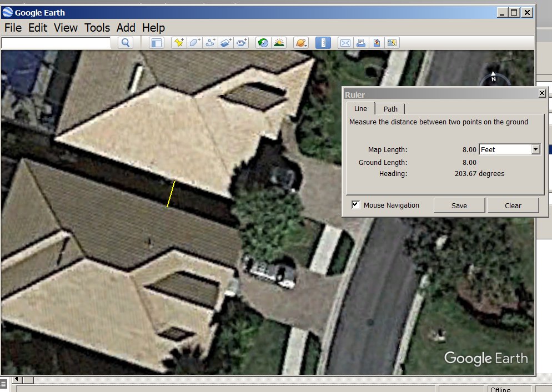552x392 pixels.
Task: Switch to the Path tab
Action: click(390, 109)
